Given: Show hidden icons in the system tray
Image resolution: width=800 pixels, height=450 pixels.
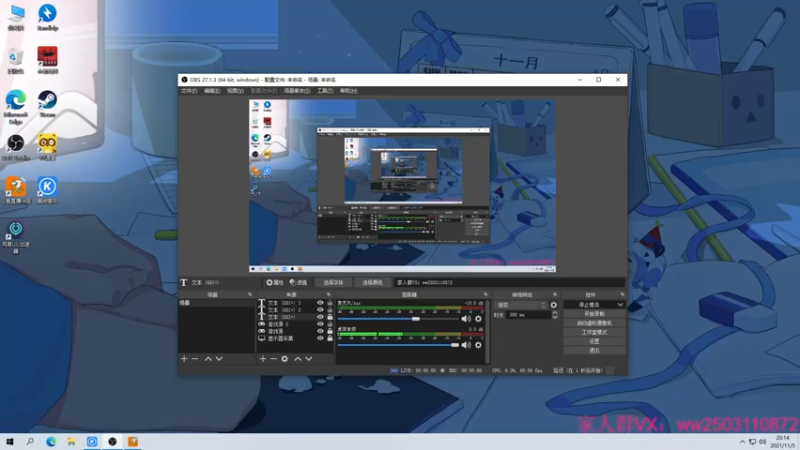Looking at the screenshot, I should pyautogui.click(x=742, y=441).
